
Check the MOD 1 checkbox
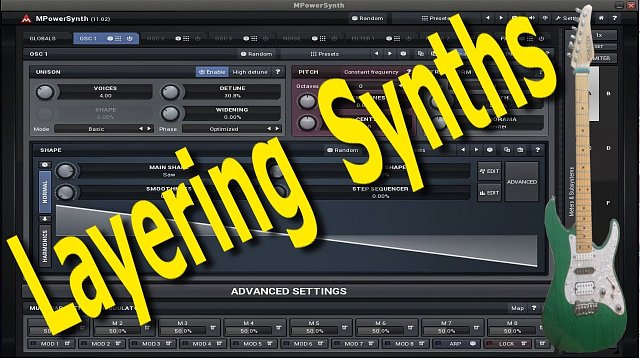[34, 344]
